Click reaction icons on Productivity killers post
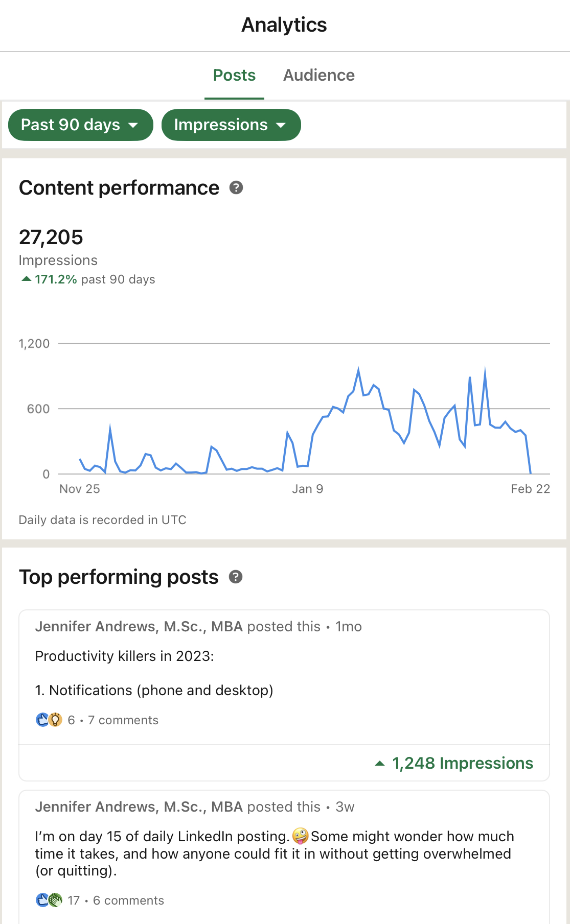 pos(49,720)
